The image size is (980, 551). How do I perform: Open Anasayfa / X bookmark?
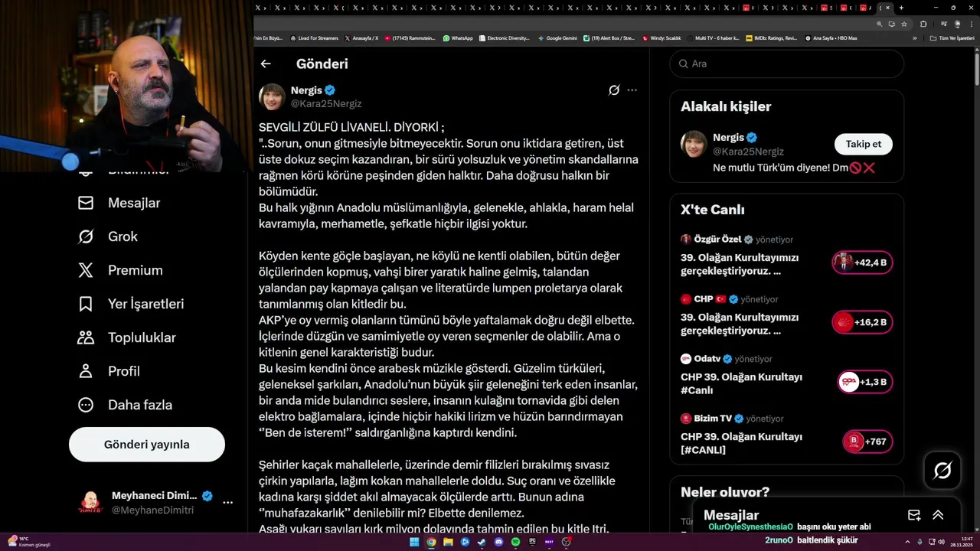pyautogui.click(x=361, y=37)
